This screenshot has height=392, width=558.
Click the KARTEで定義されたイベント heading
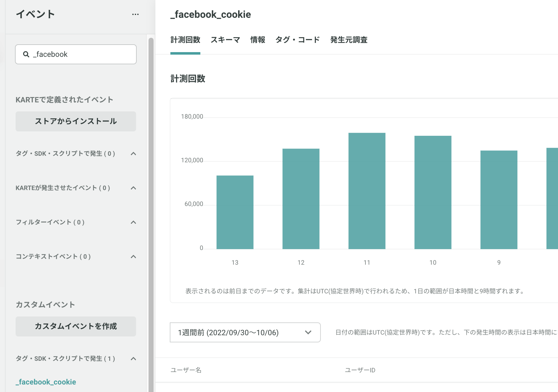point(64,100)
